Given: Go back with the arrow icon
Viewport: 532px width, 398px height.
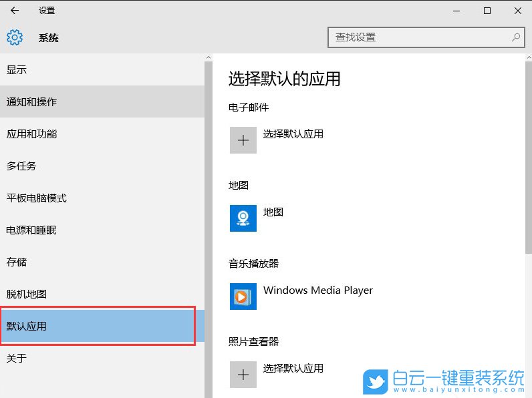Looking at the screenshot, I should pyautogui.click(x=15, y=11).
